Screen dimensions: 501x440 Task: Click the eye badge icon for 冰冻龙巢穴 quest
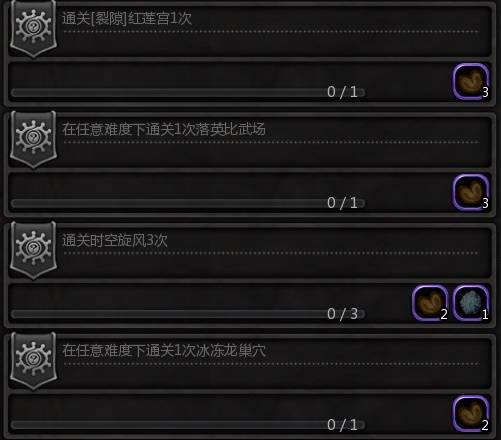[33, 361]
